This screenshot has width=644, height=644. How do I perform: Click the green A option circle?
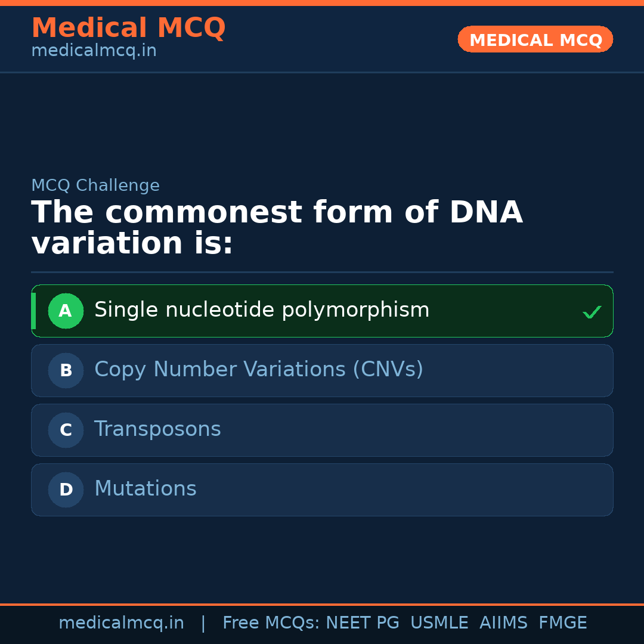(x=66, y=311)
